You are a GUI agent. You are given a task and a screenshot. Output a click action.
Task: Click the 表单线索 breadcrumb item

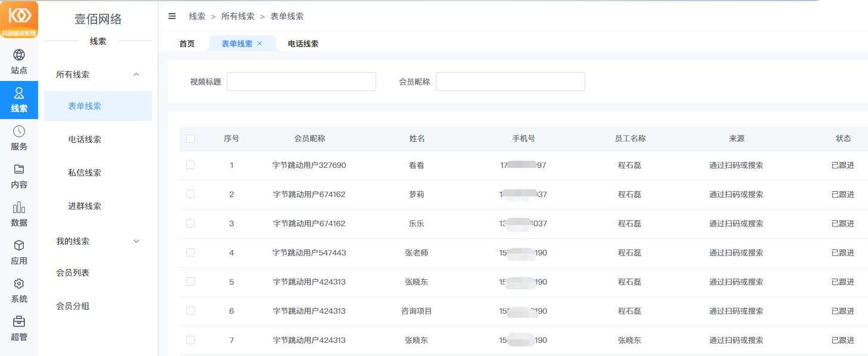click(287, 16)
